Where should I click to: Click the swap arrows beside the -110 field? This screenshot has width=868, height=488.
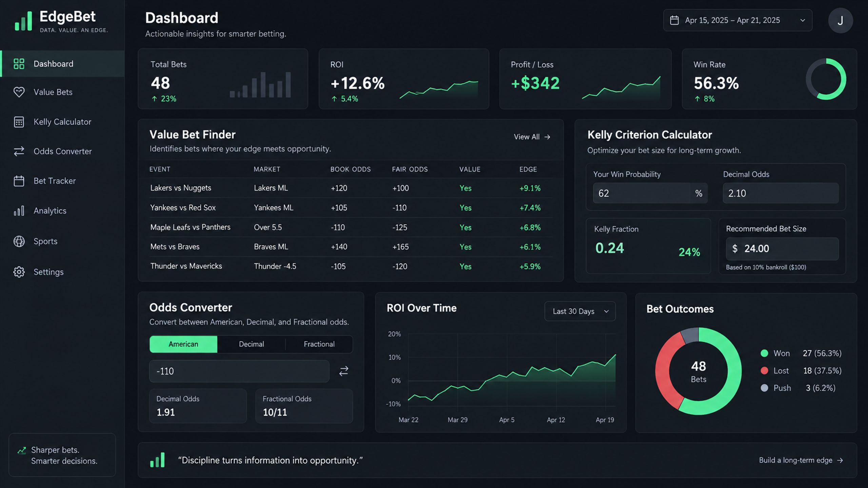coord(344,371)
